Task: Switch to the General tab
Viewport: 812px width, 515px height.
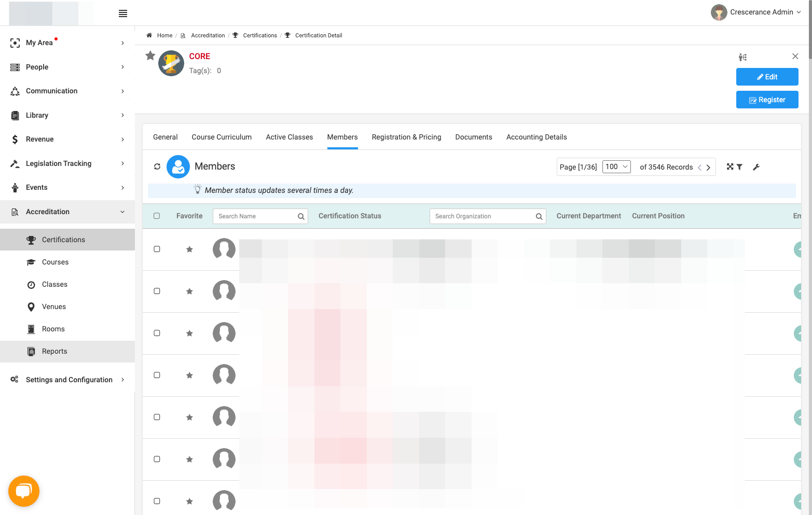Action: point(166,137)
